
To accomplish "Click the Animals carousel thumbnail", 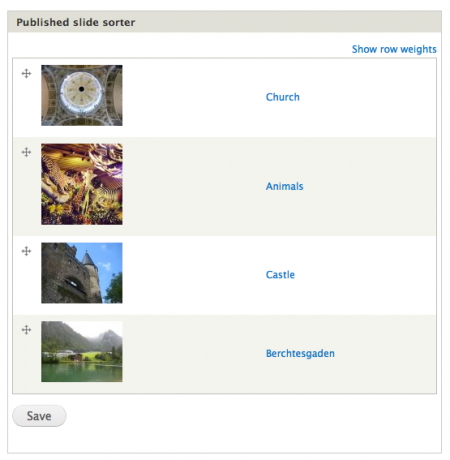I will point(82,184).
